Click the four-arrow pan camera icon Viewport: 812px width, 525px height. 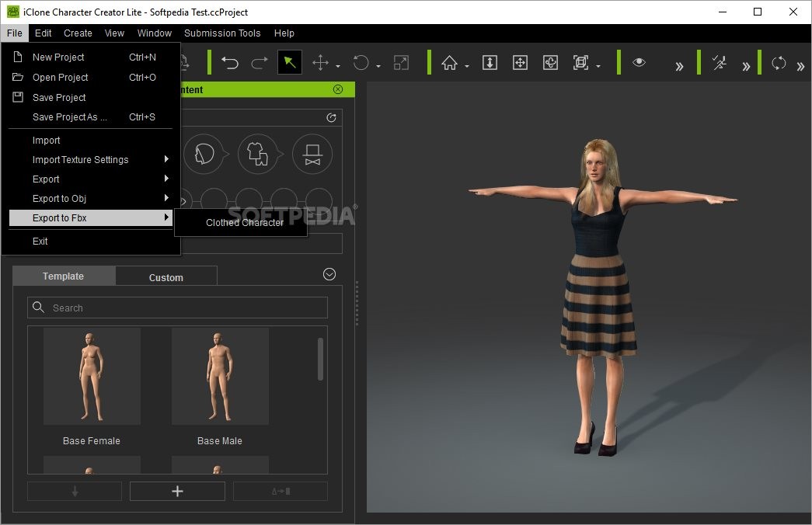[520, 63]
